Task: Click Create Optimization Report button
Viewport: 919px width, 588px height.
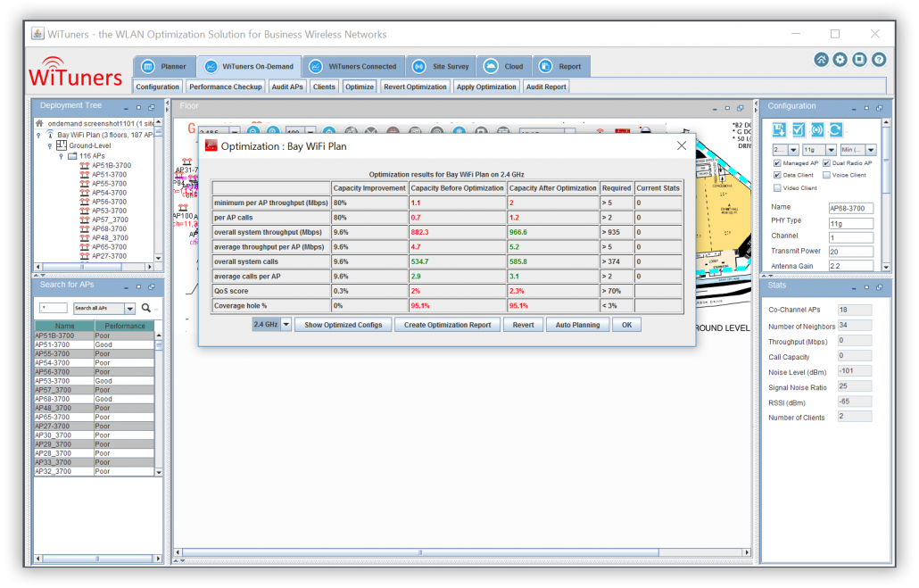Action: click(447, 325)
